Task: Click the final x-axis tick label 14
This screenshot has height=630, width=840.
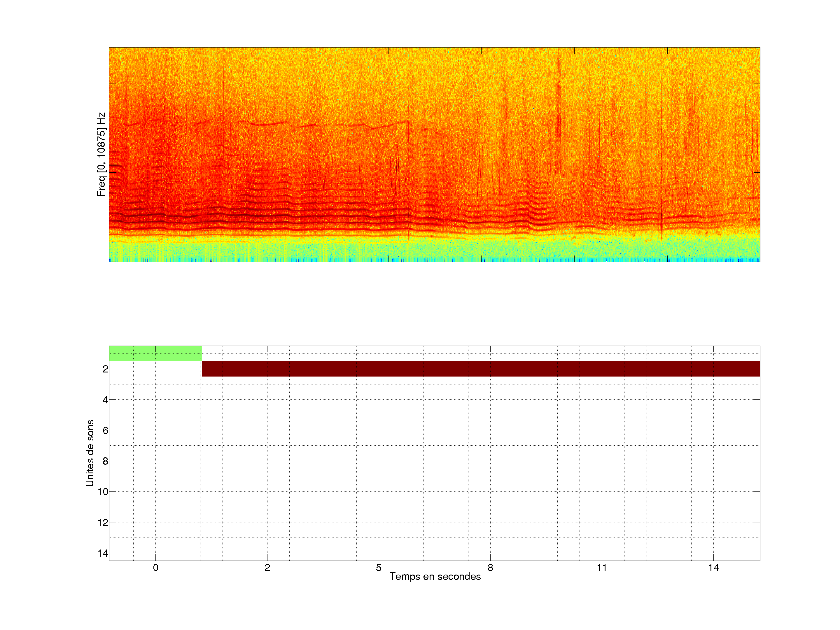Action: pos(713,568)
